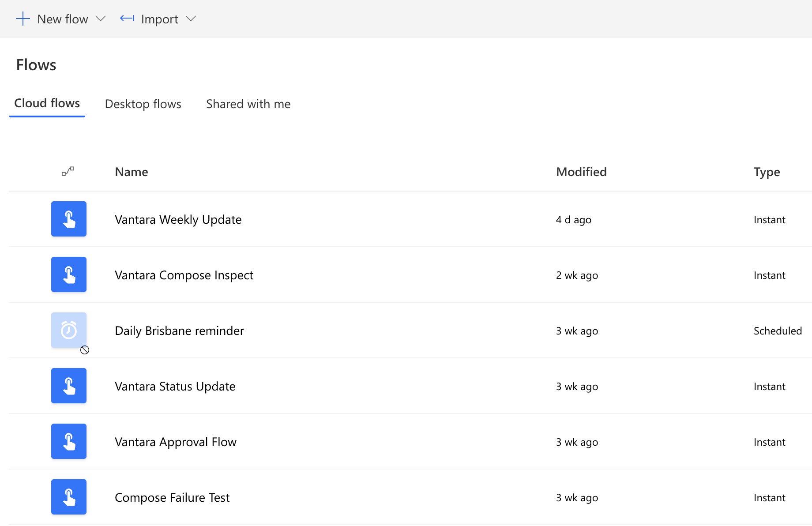This screenshot has width=812, height=526.
Task: Sort by the Name column header
Action: [132, 172]
